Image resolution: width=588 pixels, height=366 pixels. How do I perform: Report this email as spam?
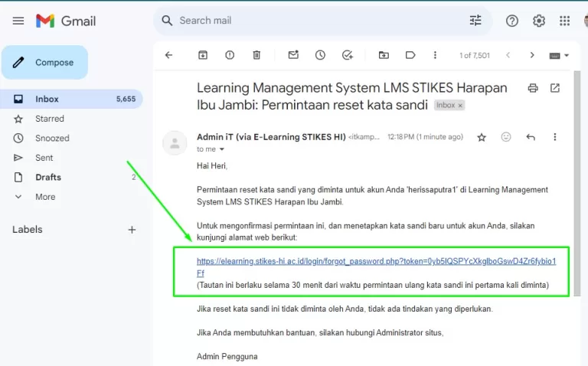coord(230,55)
